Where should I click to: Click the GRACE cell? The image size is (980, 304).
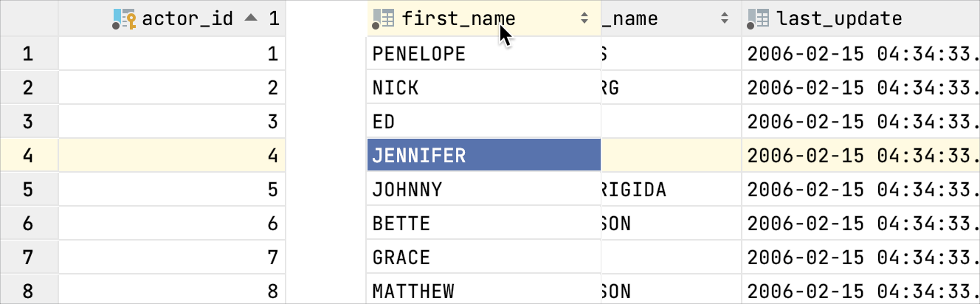(483, 258)
